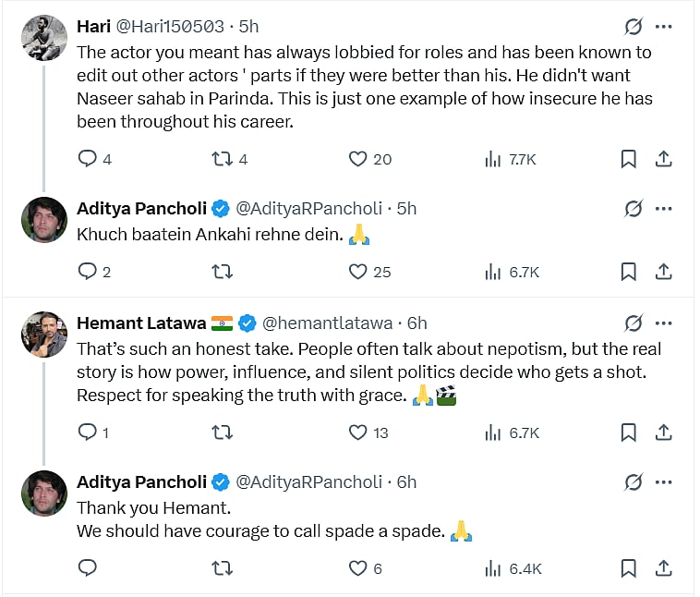
Task: Open Grok icon on Hari's tweet
Action: click(x=633, y=27)
